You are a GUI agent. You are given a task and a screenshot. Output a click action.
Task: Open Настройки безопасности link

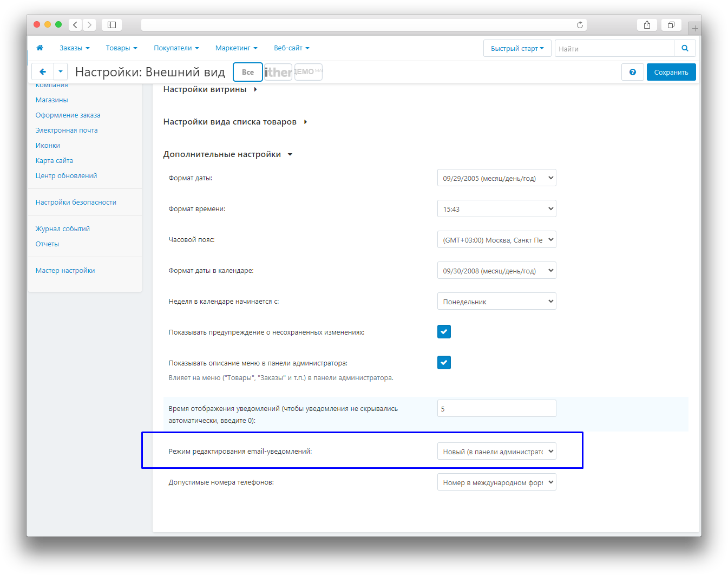pyautogui.click(x=76, y=202)
